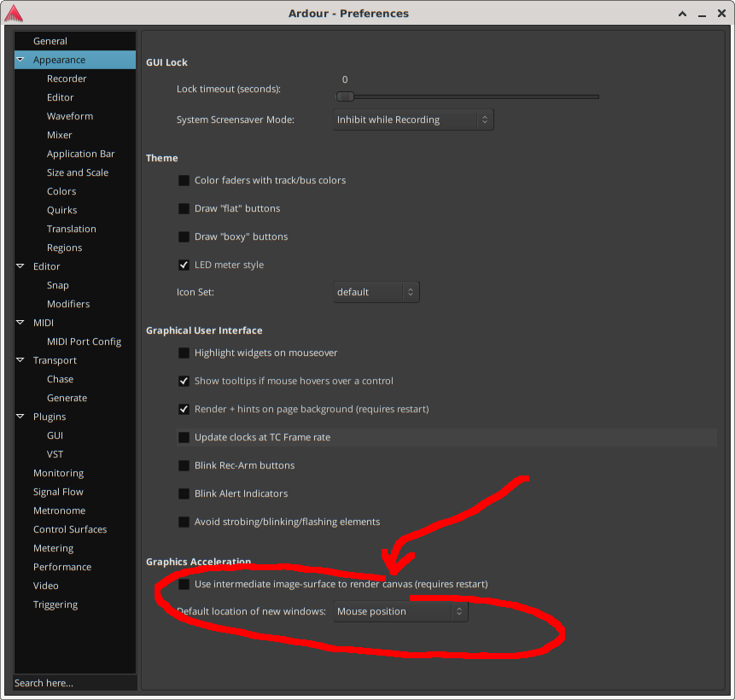Collapse the Editor tree section
The width and height of the screenshot is (735, 700).
[x=20, y=266]
